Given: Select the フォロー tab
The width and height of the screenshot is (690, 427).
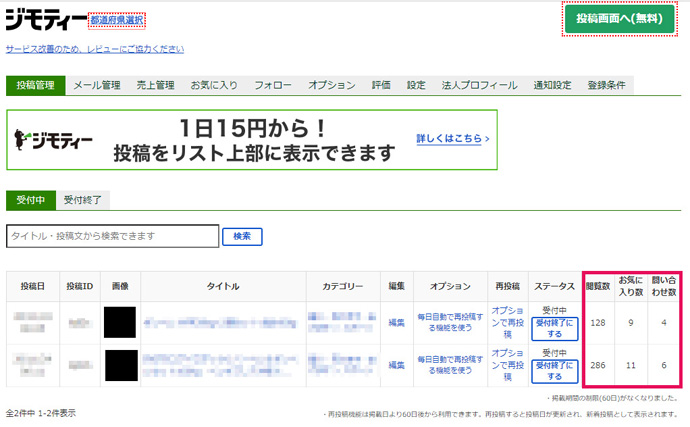Looking at the screenshot, I should (273, 86).
